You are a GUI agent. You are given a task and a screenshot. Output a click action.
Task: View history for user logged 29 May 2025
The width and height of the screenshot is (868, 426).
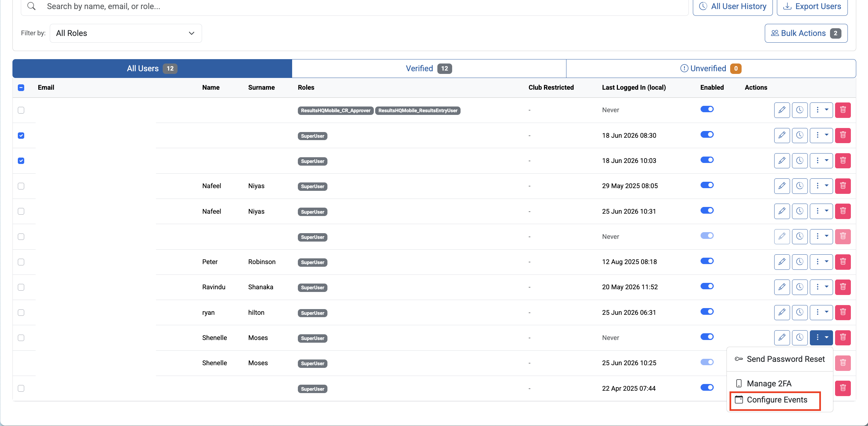click(800, 186)
